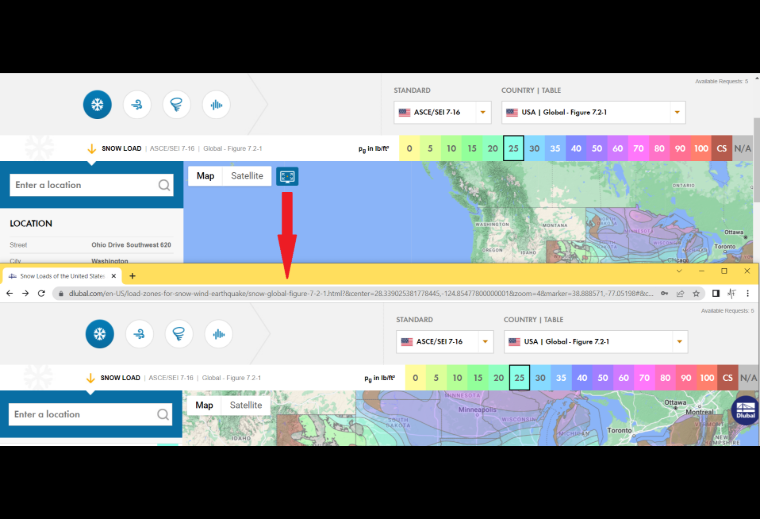Open the browser three-dot menu
Viewport: 760px width, 519px height.
point(748,294)
